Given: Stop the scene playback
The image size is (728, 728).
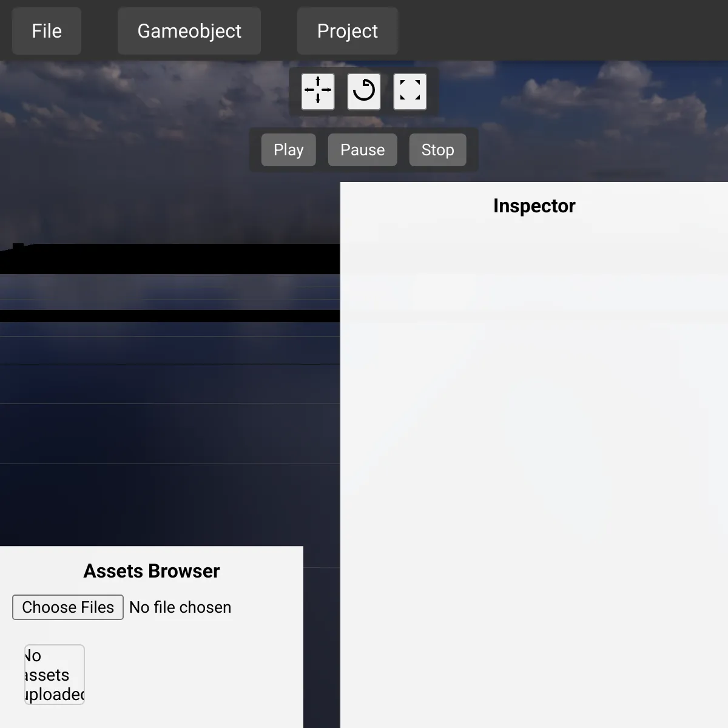Looking at the screenshot, I should tap(437, 150).
